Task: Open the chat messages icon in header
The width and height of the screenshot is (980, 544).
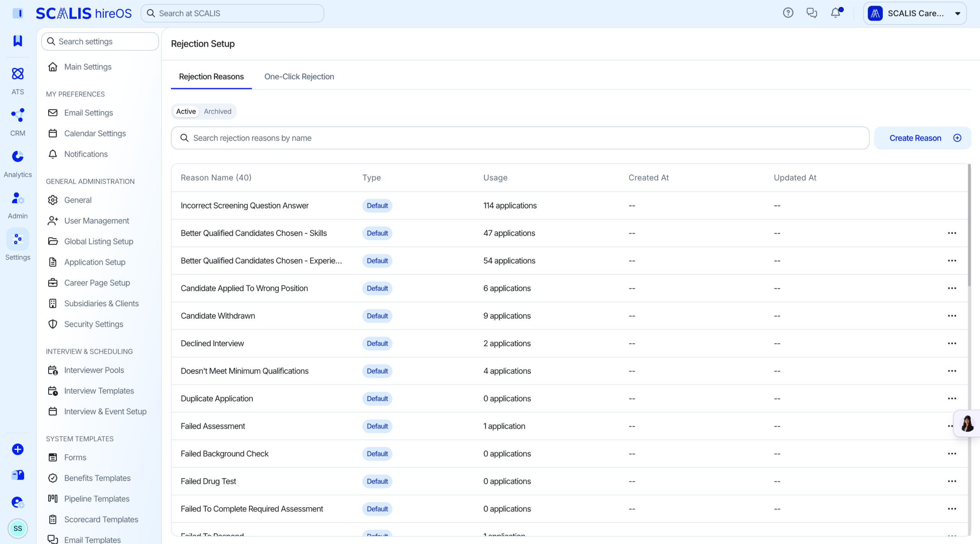Action: pos(812,13)
